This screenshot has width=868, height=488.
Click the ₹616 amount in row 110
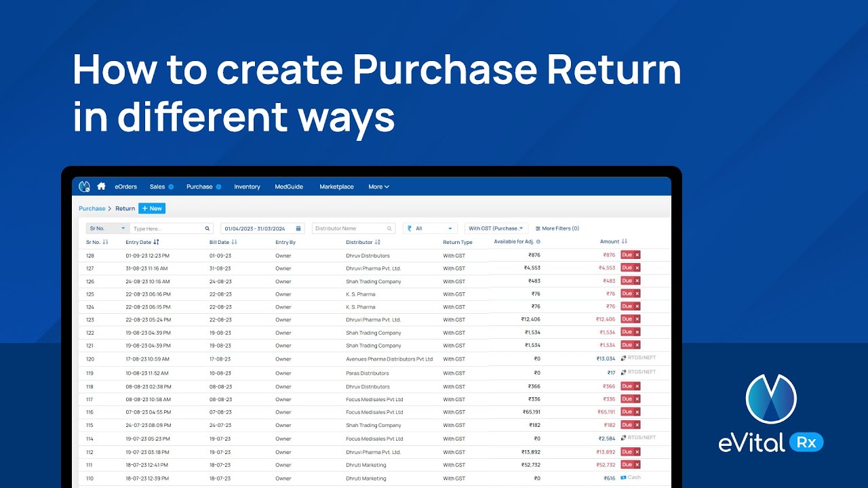[x=610, y=479]
